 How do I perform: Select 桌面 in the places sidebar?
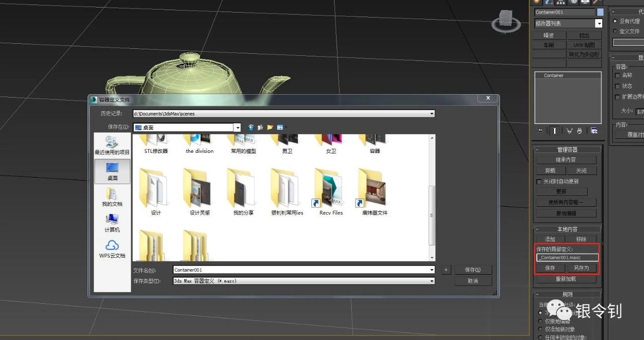112,171
